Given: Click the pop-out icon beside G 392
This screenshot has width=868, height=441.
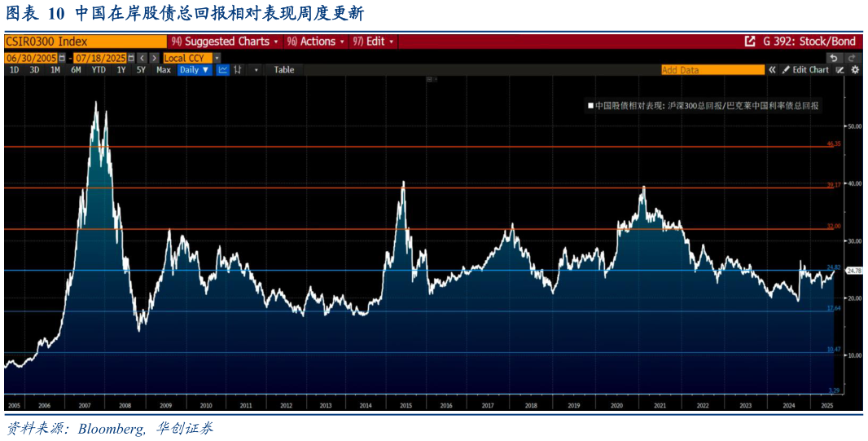Looking at the screenshot, I should 750,42.
